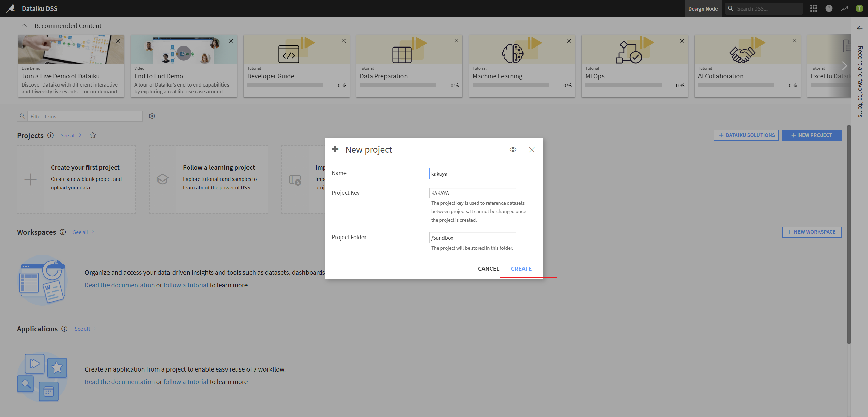Click the Machine Learning progress bar

(511, 86)
